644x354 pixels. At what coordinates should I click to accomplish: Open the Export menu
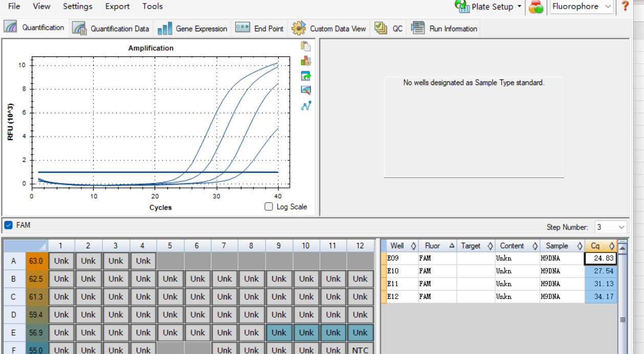[117, 6]
